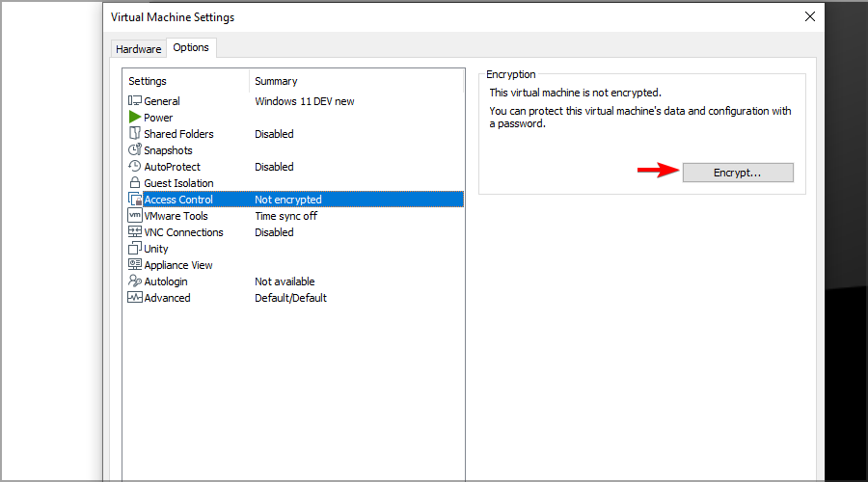
Task: Close the Virtual Machine Settings dialog
Action: click(x=809, y=16)
